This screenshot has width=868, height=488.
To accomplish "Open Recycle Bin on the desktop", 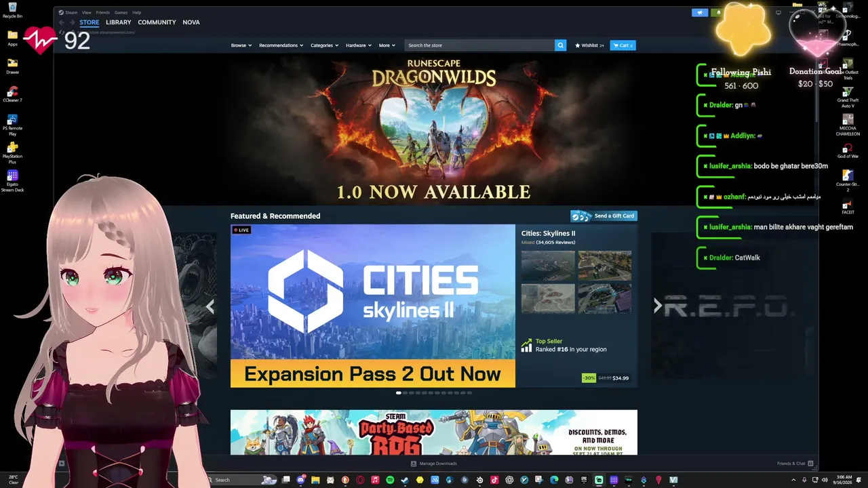I will pos(12,10).
